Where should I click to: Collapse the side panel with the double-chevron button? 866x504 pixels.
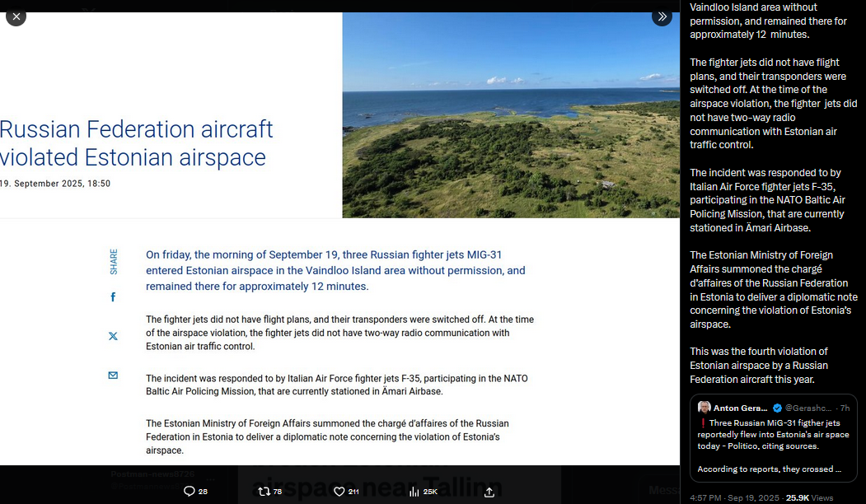pyautogui.click(x=662, y=16)
